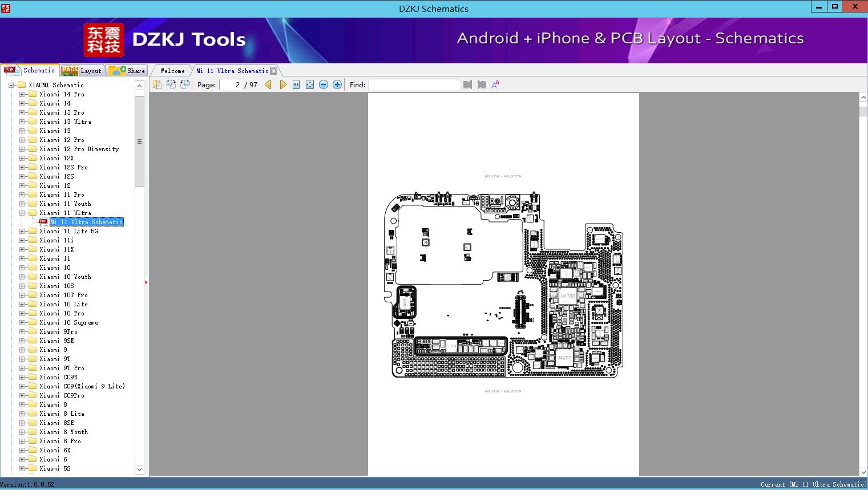Image resolution: width=868 pixels, height=490 pixels.
Task: Click the DZKJ red logo in the banner
Action: pyautogui.click(x=103, y=40)
